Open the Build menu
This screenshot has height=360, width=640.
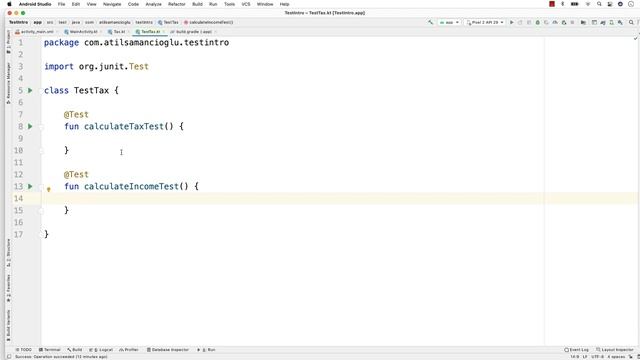[198, 4]
